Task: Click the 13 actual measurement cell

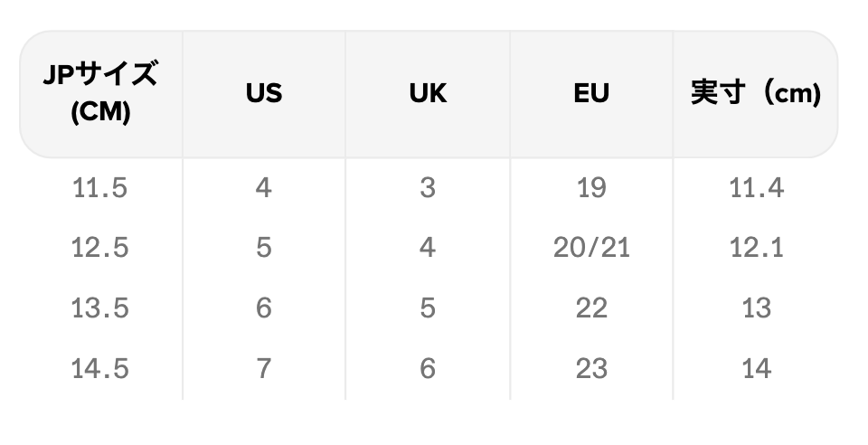Action: click(x=756, y=308)
